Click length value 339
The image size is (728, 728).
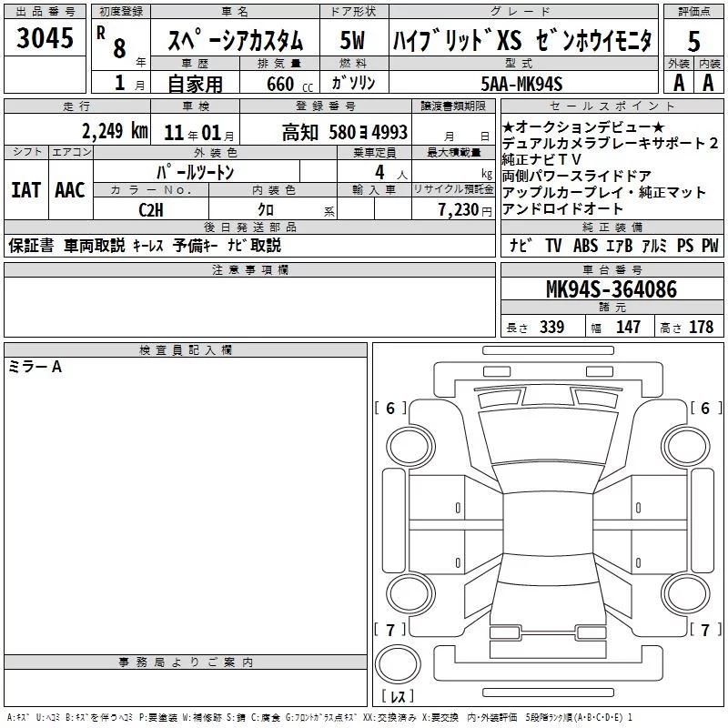pos(551,327)
